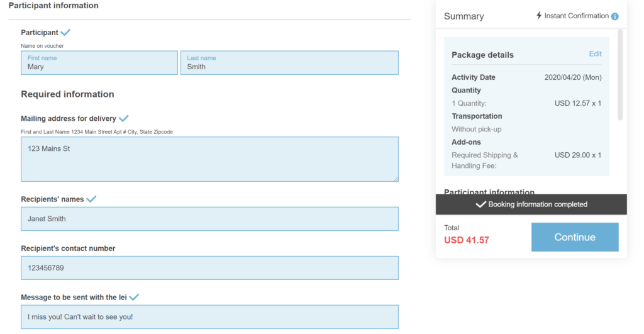Click the Booking information completed banner text
This screenshot has height=334, width=644.
[x=538, y=204]
